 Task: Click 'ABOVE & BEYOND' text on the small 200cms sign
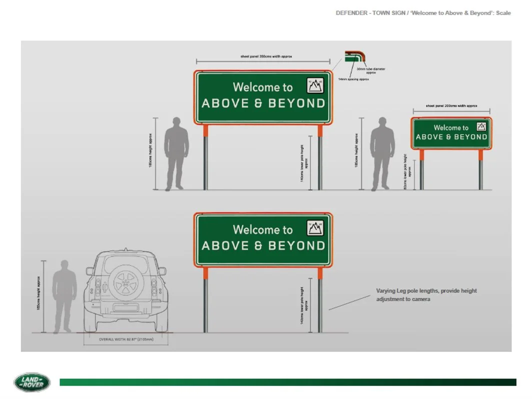451,137
